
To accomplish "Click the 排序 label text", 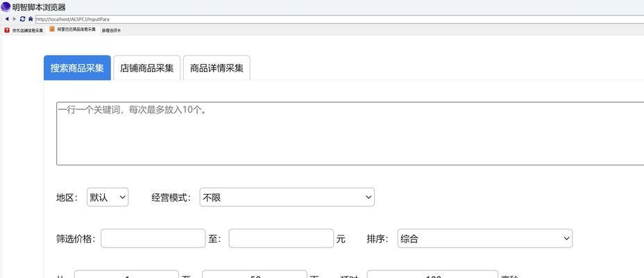I will coord(378,239).
